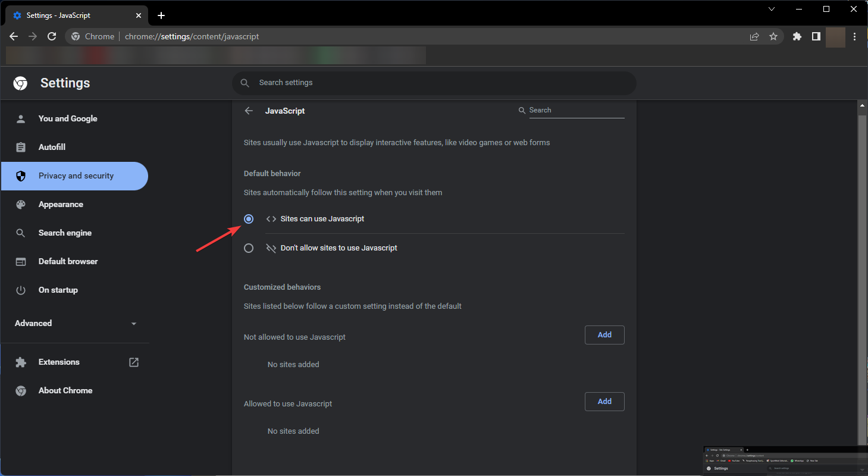
Task: Bookmark this page with the star icon
Action: tap(773, 36)
